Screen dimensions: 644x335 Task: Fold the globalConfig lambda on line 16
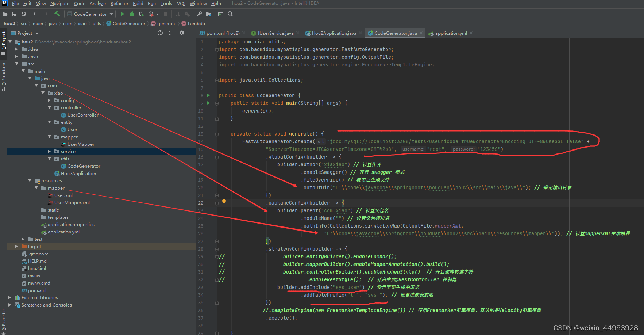[x=217, y=157]
